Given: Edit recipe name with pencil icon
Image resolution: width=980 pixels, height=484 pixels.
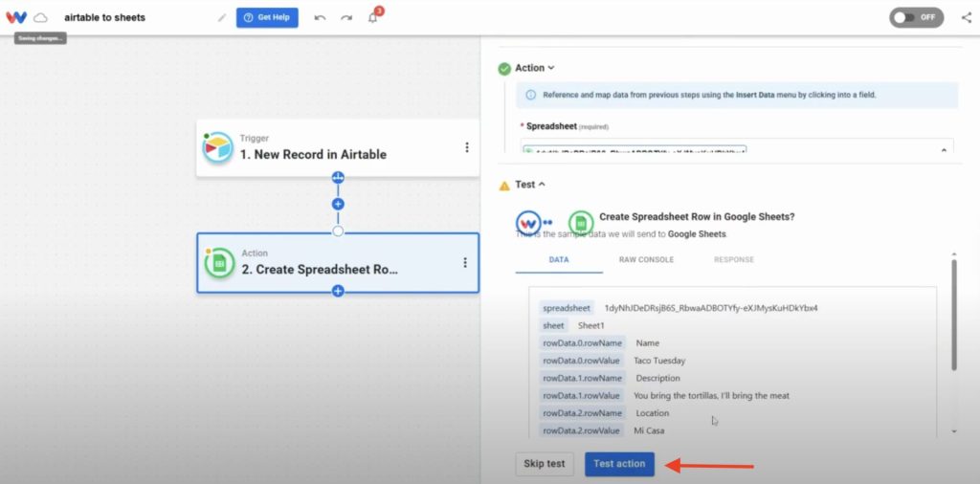Looking at the screenshot, I should (222, 17).
